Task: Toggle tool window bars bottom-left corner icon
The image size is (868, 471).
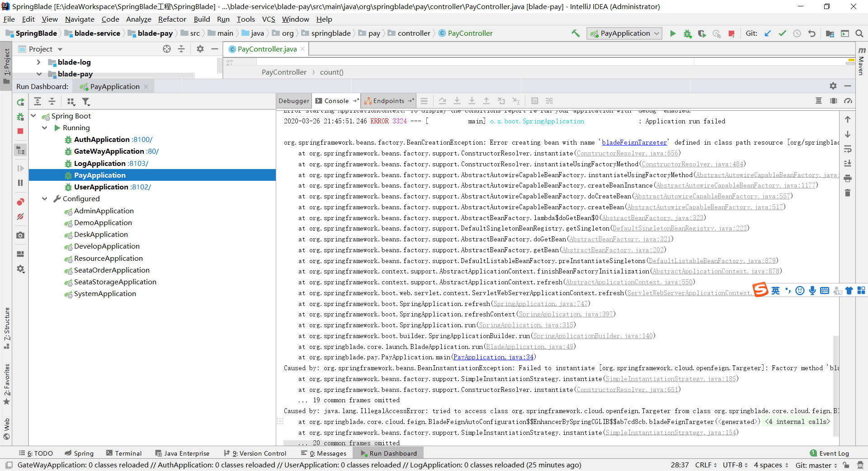Action: (x=9, y=465)
